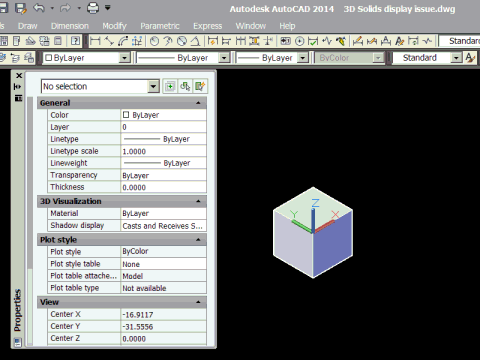This screenshot has height=360, width=480.
Task: Toggle auto-hide on Properties palette
Action: (x=18, y=87)
